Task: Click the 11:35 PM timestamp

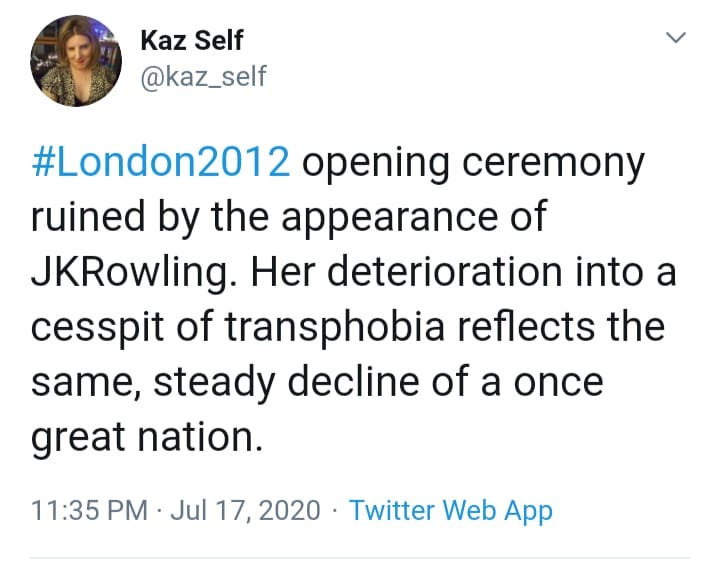Action: pos(90,510)
